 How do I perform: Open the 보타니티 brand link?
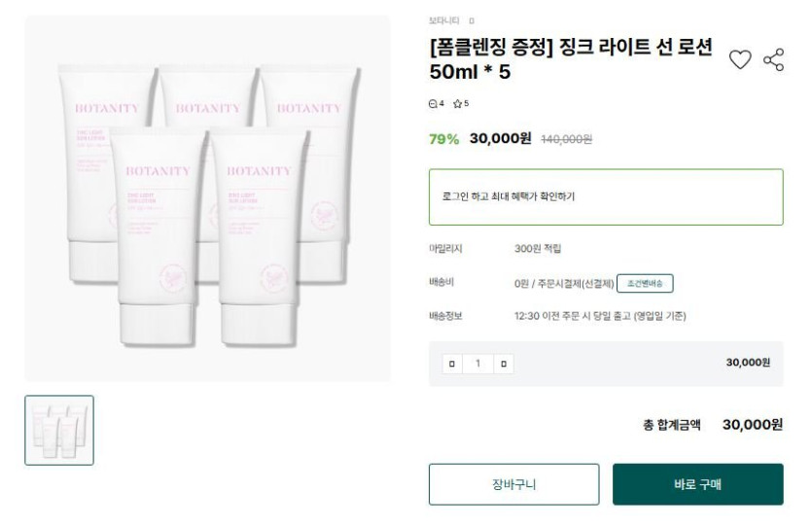(x=443, y=20)
